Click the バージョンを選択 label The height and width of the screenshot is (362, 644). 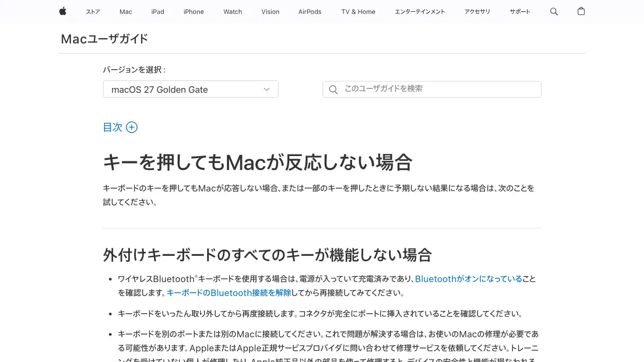[134, 70]
